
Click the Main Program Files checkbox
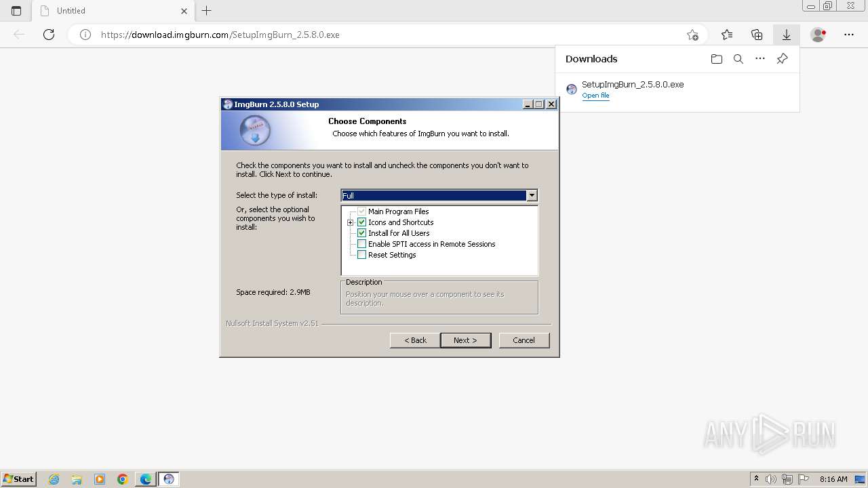click(361, 211)
